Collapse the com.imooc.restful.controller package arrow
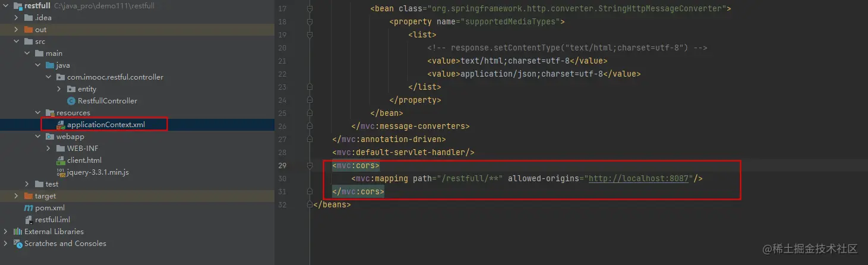 [x=49, y=77]
